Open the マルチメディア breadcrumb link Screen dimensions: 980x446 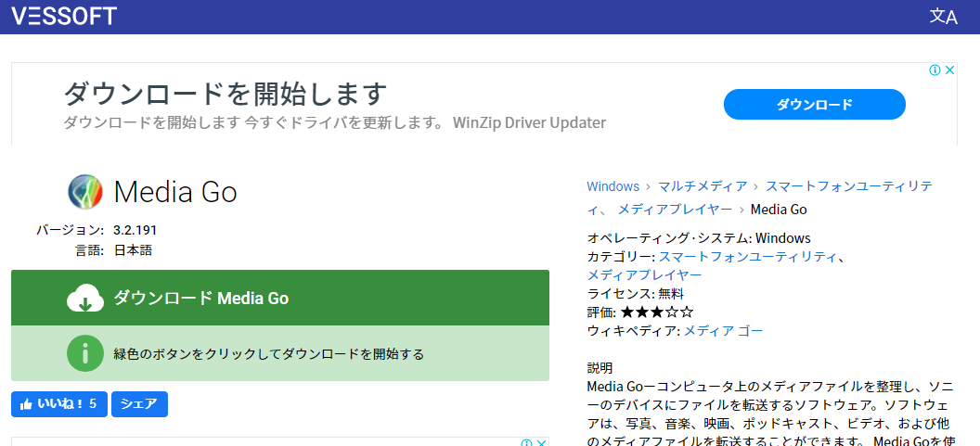(703, 186)
